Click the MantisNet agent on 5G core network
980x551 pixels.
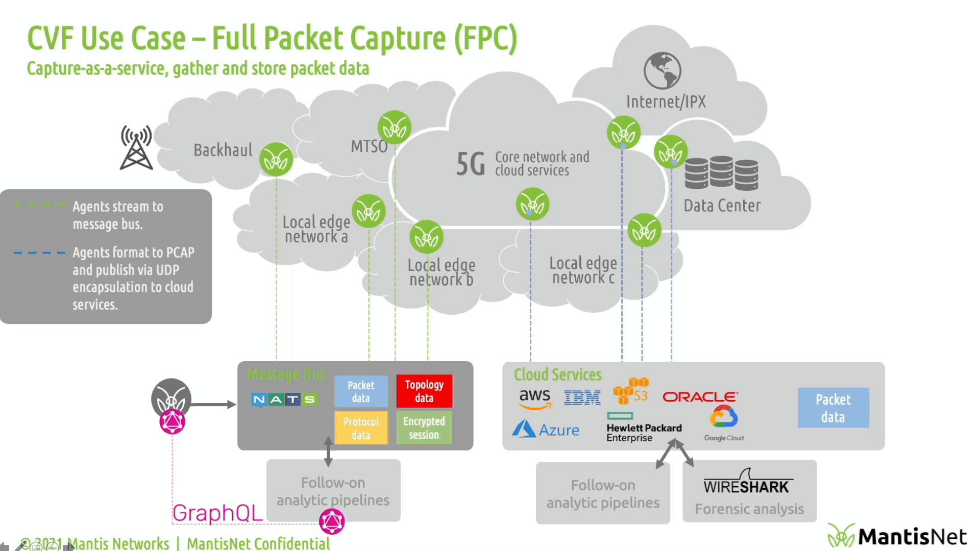[x=532, y=205]
